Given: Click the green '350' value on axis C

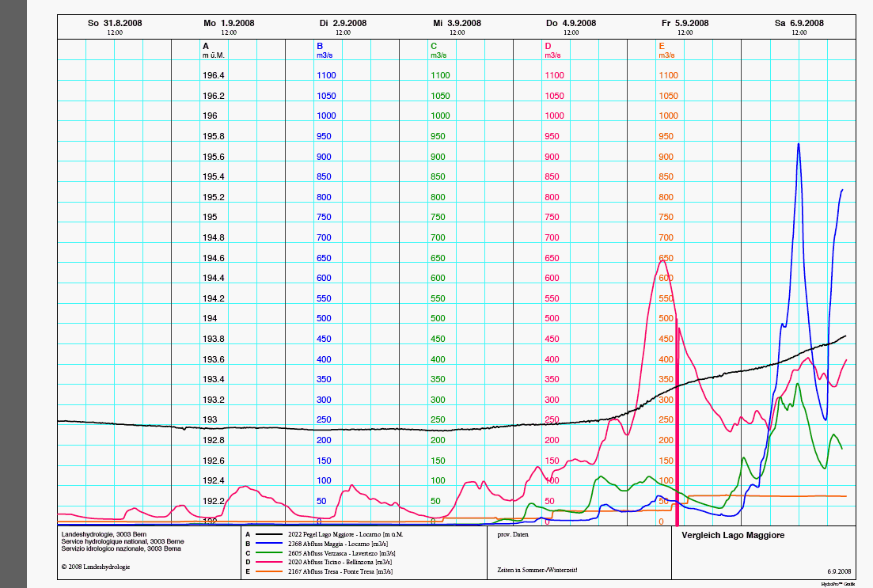Looking at the screenshot, I should point(438,379).
